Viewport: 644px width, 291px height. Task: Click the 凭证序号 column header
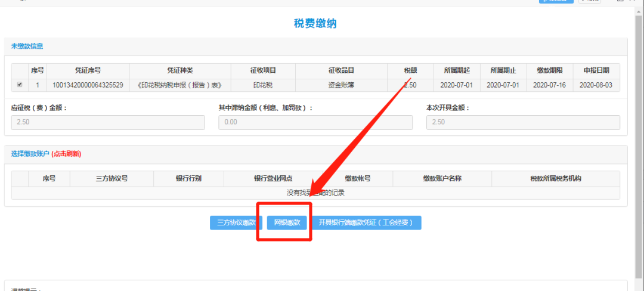pyautogui.click(x=88, y=70)
